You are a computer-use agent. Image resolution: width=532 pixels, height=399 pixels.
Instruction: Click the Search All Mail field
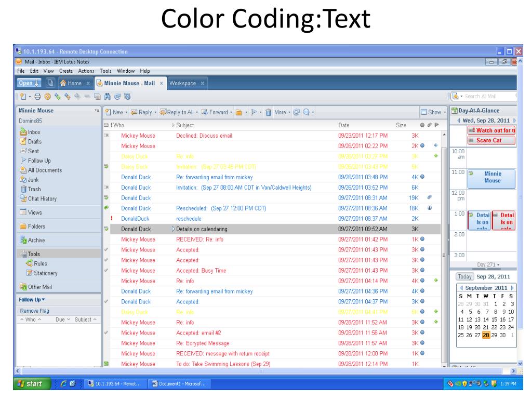489,96
